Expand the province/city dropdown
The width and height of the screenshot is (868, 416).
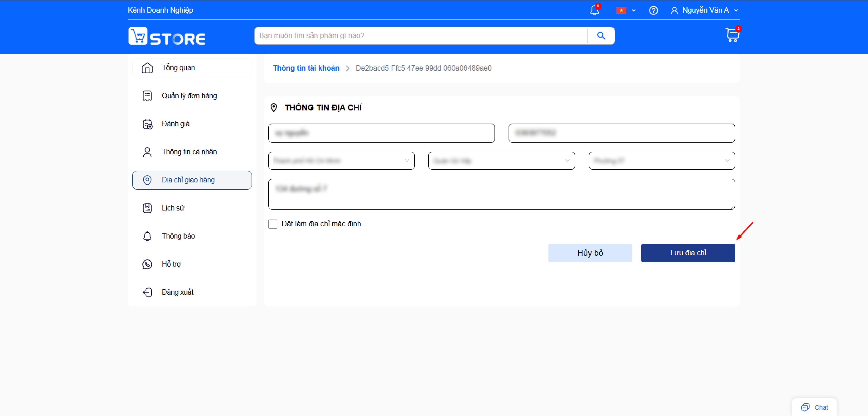pyautogui.click(x=341, y=160)
